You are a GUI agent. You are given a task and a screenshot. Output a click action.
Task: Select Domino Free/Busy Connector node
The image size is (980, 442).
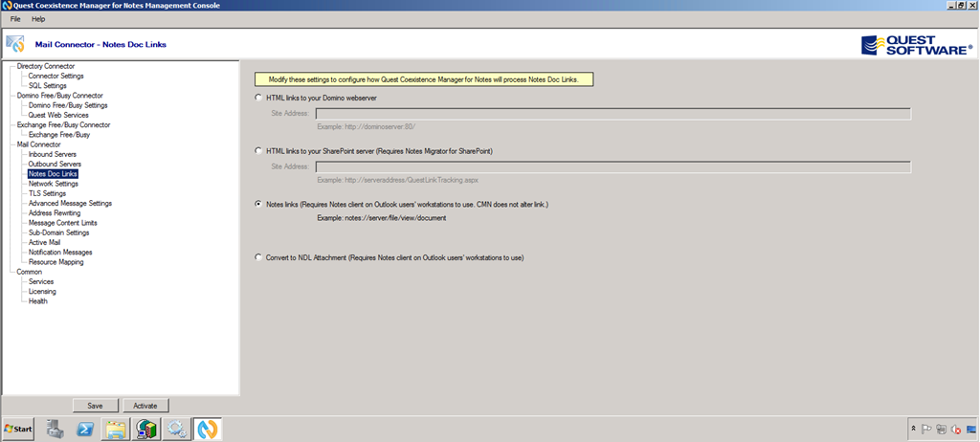pos(60,96)
